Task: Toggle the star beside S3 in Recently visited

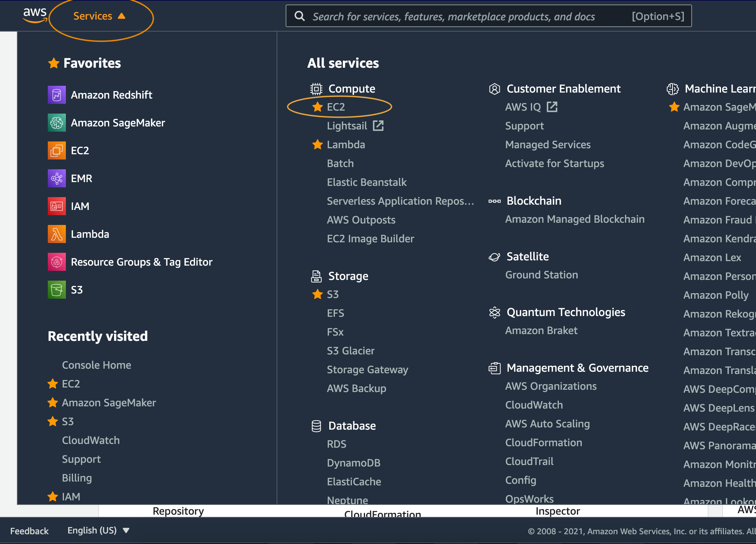Action: point(53,421)
